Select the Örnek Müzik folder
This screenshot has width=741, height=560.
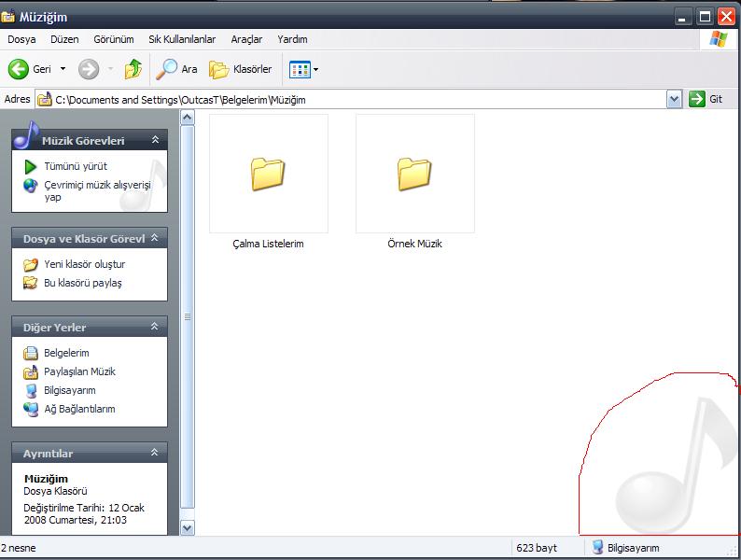[x=415, y=174]
